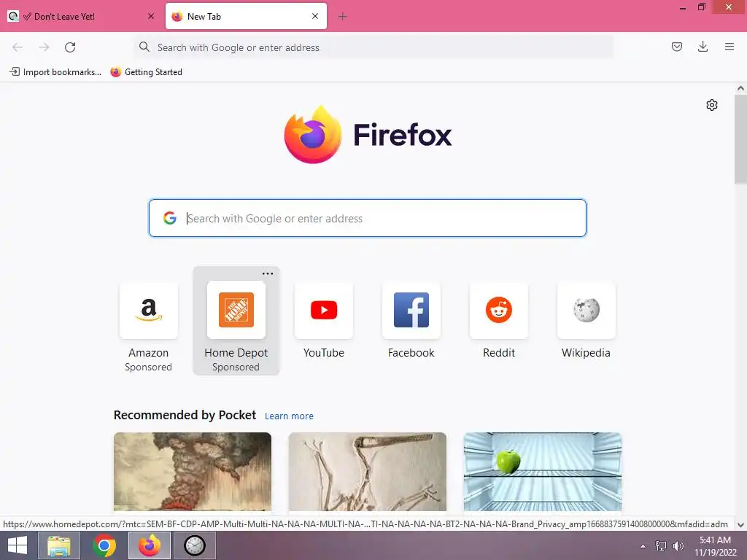Open a new tab with plus button
Viewport: 747px width, 560px height.
click(343, 16)
